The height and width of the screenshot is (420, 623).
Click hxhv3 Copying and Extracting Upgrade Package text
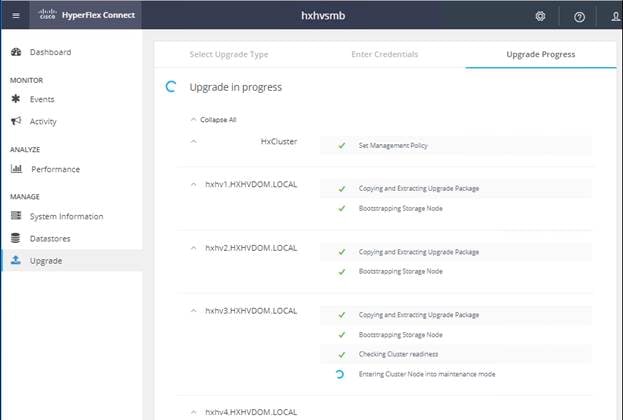419,315
